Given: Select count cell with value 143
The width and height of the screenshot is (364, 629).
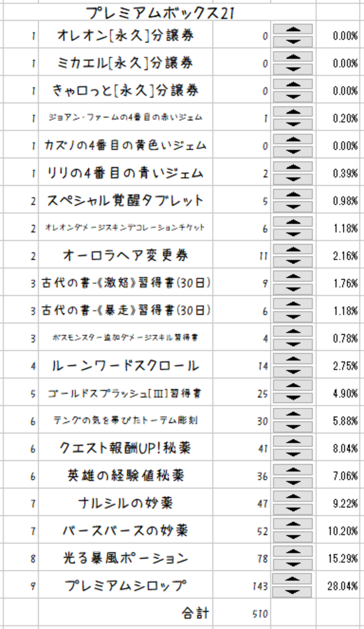Looking at the screenshot, I should pyautogui.click(x=242, y=586).
